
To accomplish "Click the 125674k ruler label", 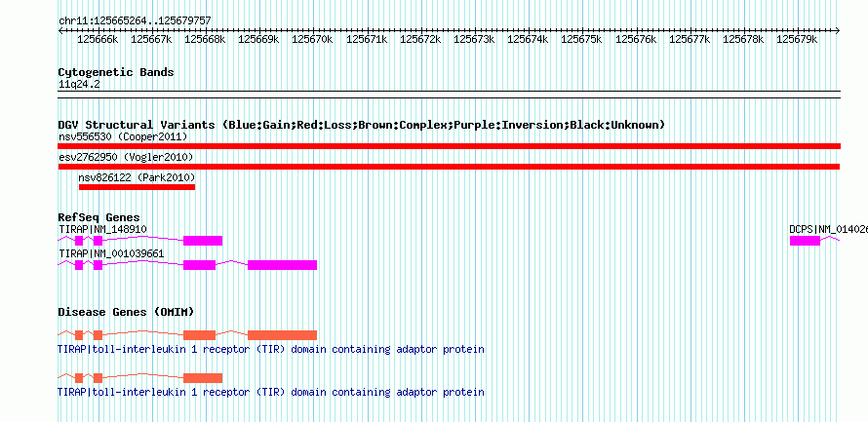I will [528, 39].
